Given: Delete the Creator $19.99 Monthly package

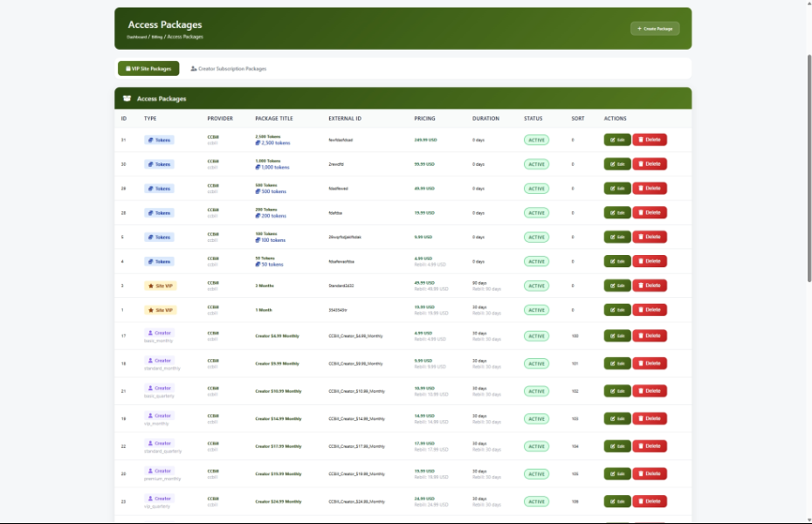Looking at the screenshot, I should [x=649, y=474].
